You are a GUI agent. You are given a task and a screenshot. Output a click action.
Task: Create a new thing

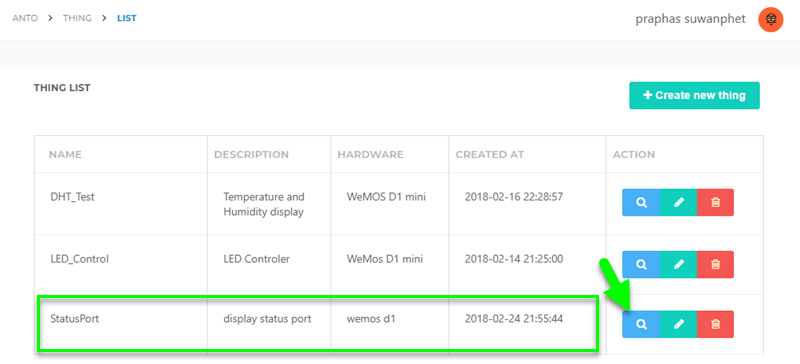(x=694, y=95)
